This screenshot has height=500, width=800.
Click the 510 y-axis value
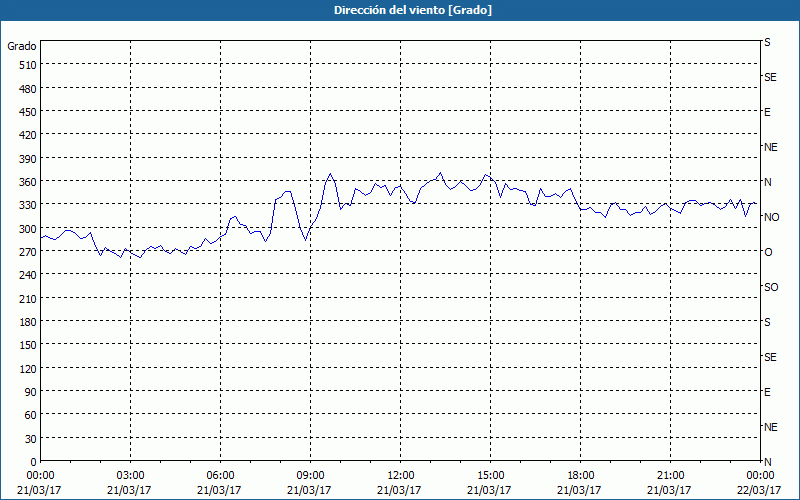(x=28, y=65)
